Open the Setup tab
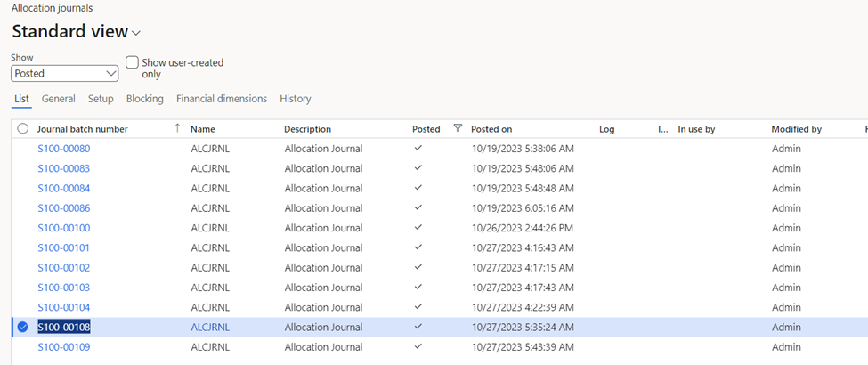The width and height of the screenshot is (868, 365). [101, 99]
